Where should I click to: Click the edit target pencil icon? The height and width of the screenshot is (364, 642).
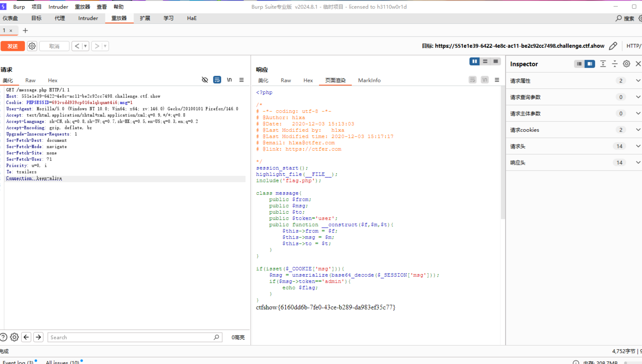[613, 46]
